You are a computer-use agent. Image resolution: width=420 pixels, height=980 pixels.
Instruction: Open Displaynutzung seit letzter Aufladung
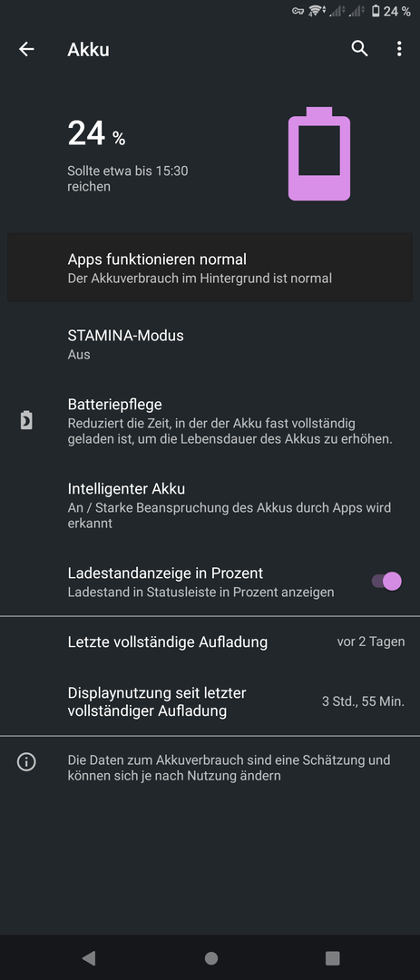[x=210, y=701]
